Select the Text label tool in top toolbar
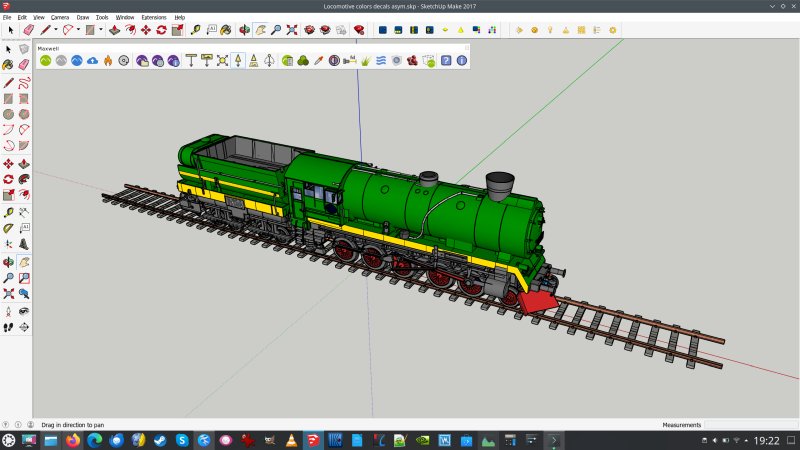The image size is (800, 450). tap(211, 30)
